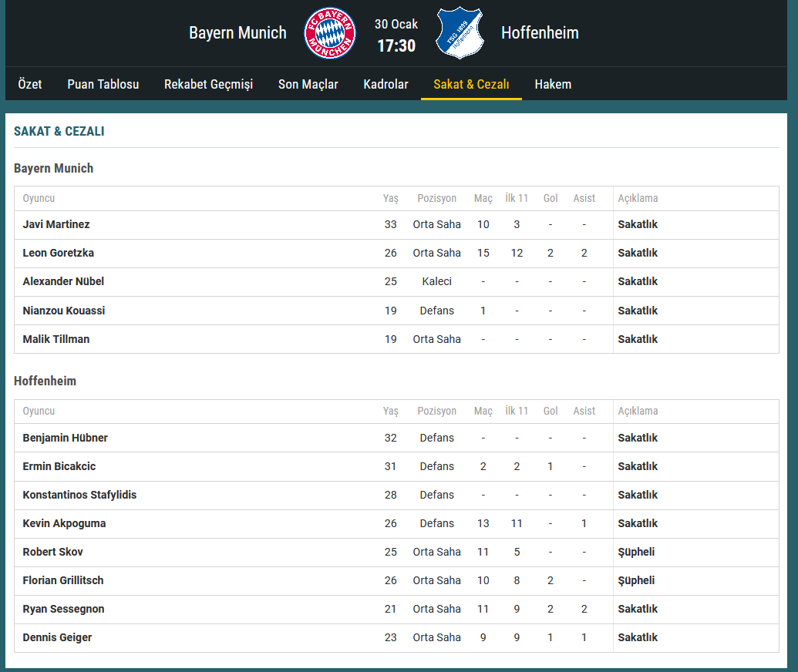Viewport: 798px width, 672px height.
Task: Select player Alexander Nübel
Action: (x=63, y=281)
